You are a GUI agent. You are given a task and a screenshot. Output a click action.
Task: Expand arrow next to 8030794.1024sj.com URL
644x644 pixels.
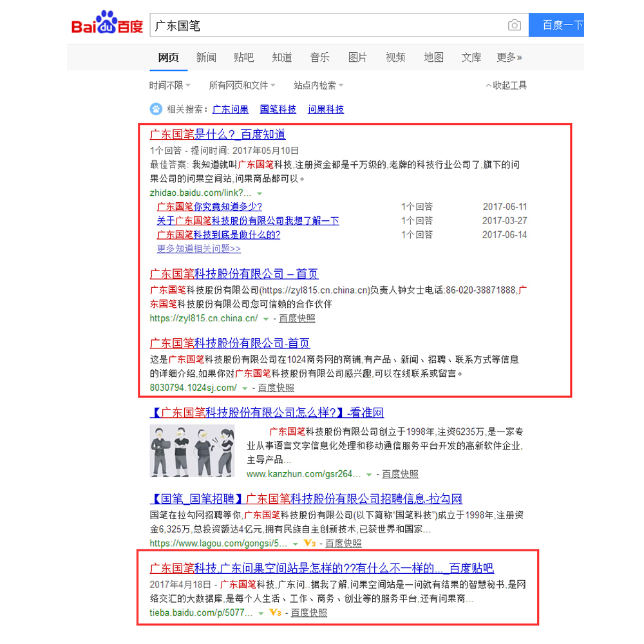(245, 388)
